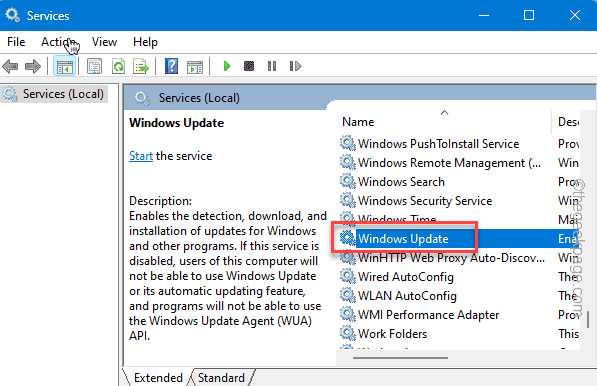Click the Back arrow in toolbar
Viewport: 597px width, 386px height.
coord(10,67)
